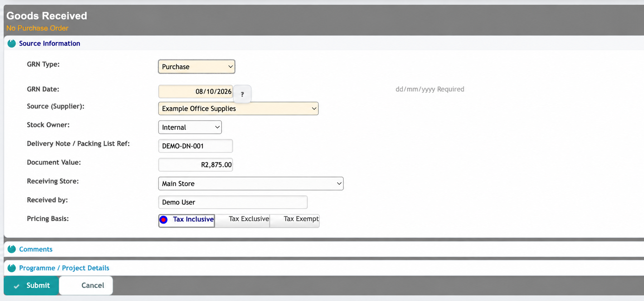Image resolution: width=644 pixels, height=301 pixels.
Task: Click the 'Document Value:' label
Action: tap(54, 162)
